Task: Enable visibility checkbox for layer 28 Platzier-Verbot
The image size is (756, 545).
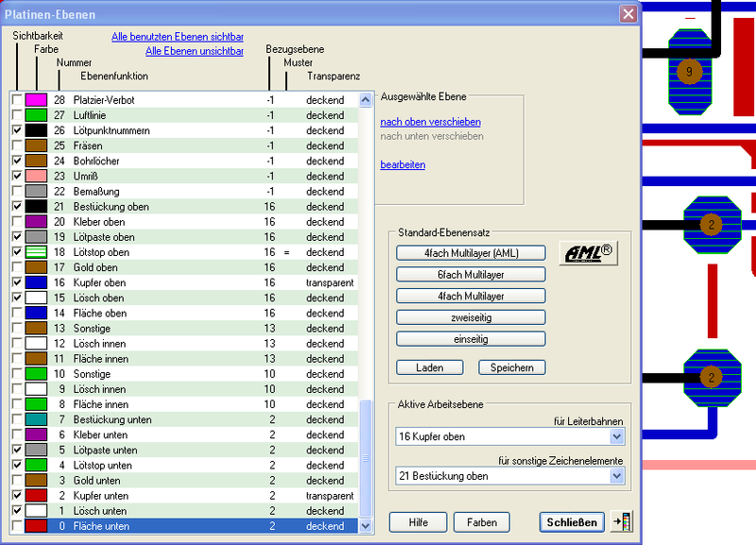Action: 17,99
